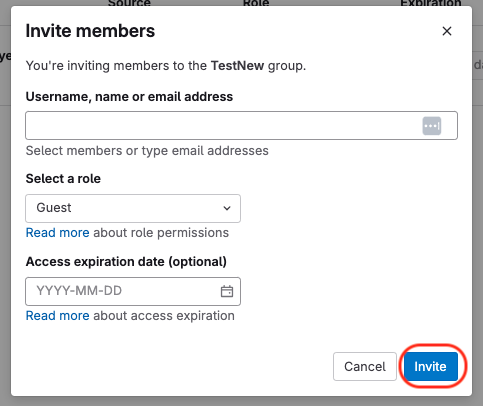
Task: Open the Select a role dropdown
Action: point(133,208)
